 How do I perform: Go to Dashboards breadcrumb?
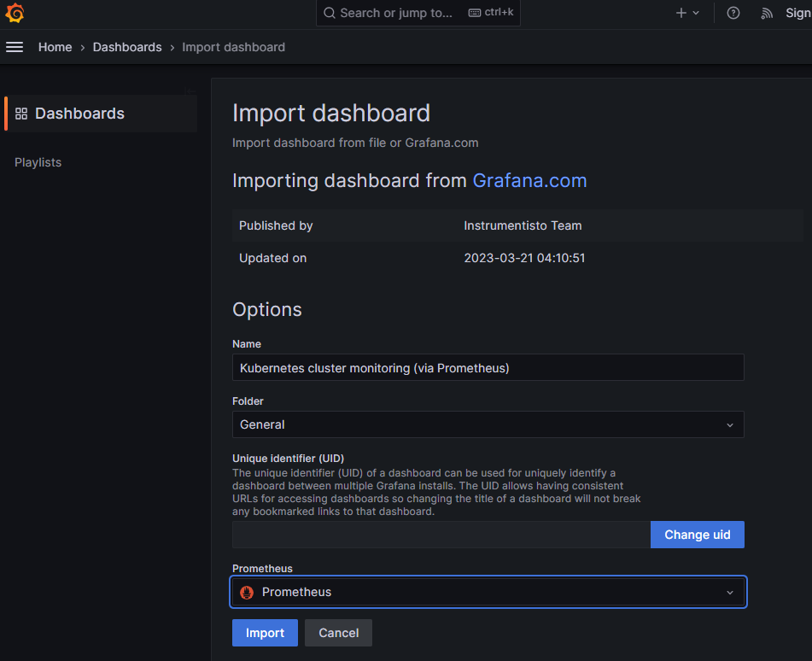click(x=127, y=47)
